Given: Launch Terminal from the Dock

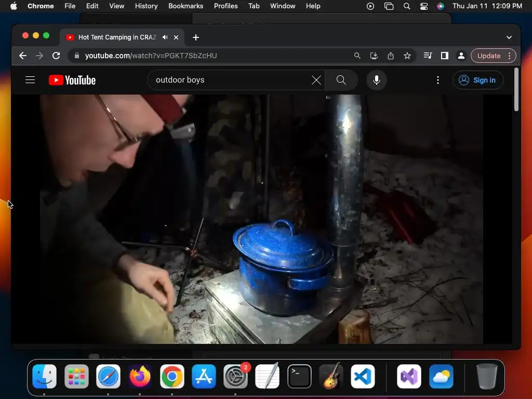Looking at the screenshot, I should click(x=299, y=376).
